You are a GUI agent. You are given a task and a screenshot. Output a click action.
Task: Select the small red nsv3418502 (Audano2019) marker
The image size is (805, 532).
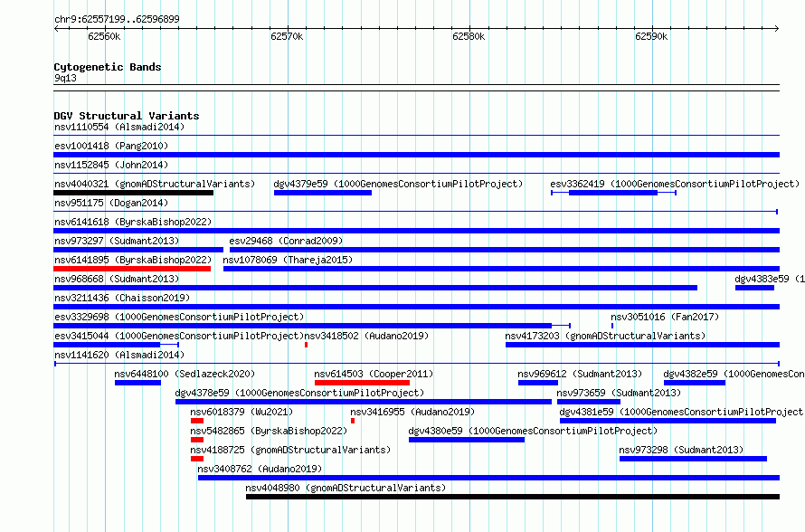(306, 345)
